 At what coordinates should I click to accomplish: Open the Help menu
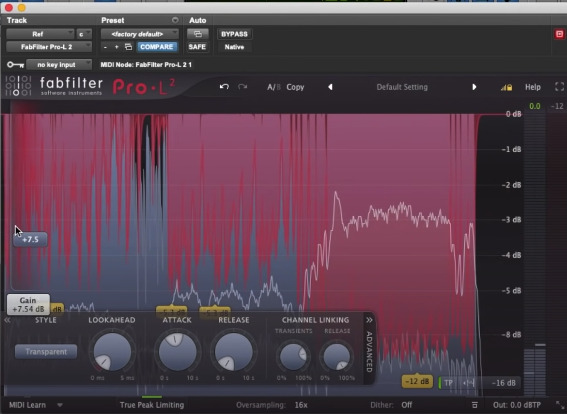coord(533,87)
